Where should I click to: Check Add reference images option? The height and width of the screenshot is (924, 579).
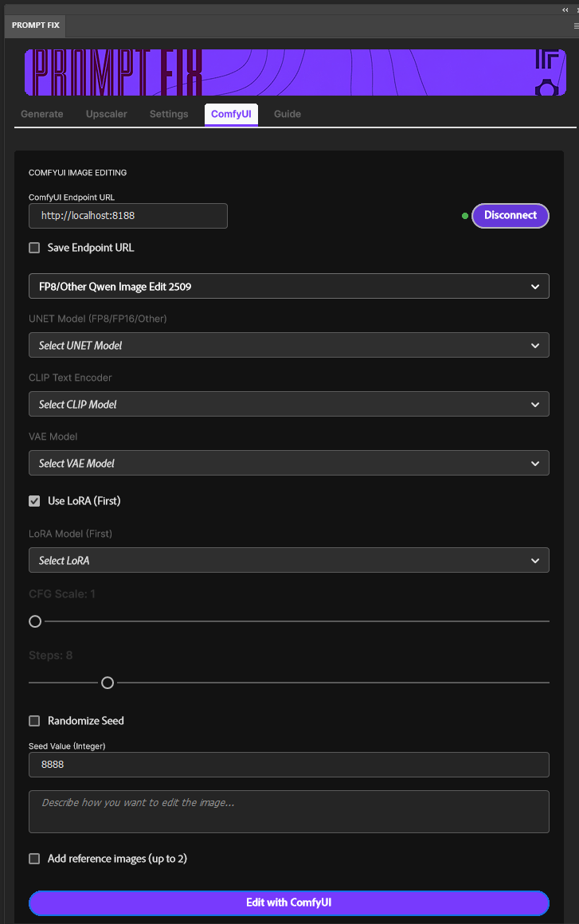coord(34,859)
